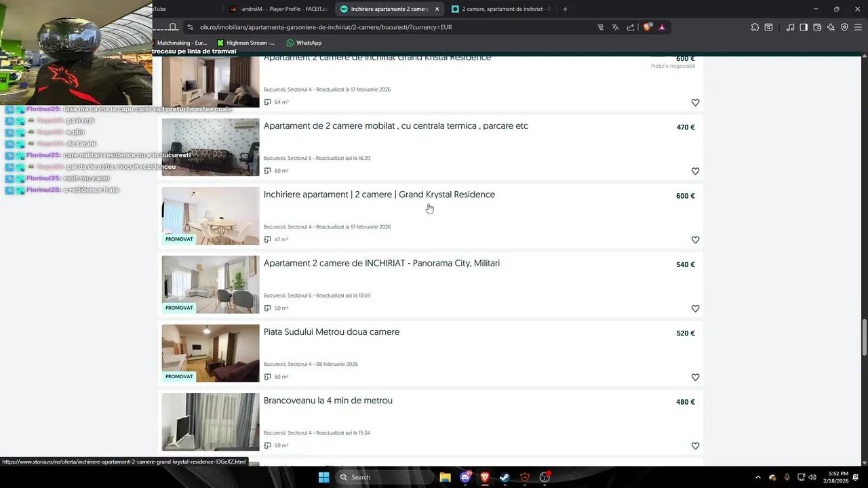This screenshot has width=868, height=488.
Task: Click the 470 € price text
Action: [686, 127]
